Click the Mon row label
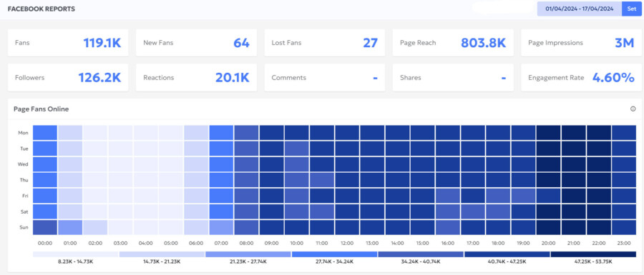Screen dimensions: 644x275 [23, 133]
